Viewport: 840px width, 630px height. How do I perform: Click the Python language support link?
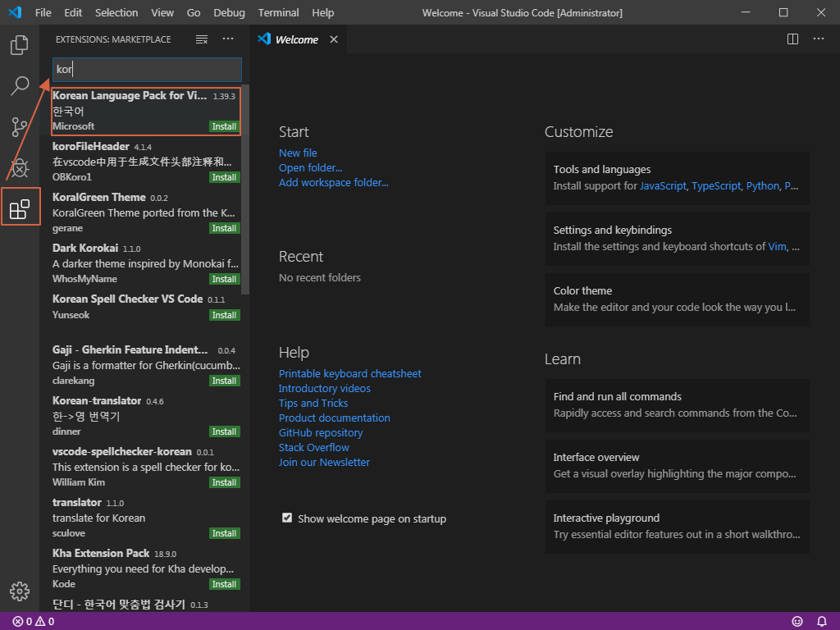coord(762,186)
